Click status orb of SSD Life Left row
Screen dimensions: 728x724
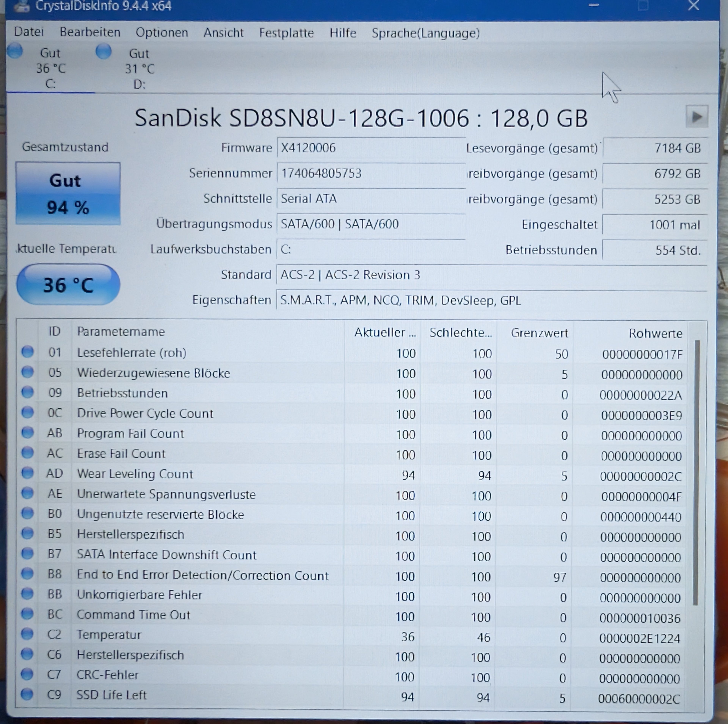coord(27,694)
